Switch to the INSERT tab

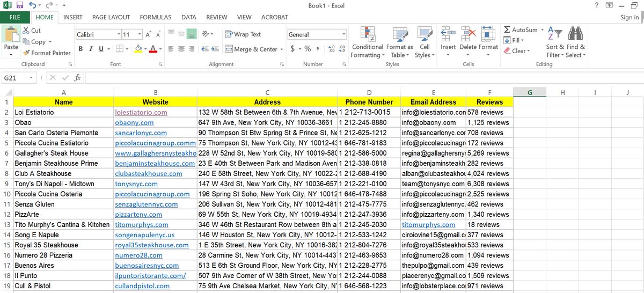point(73,17)
